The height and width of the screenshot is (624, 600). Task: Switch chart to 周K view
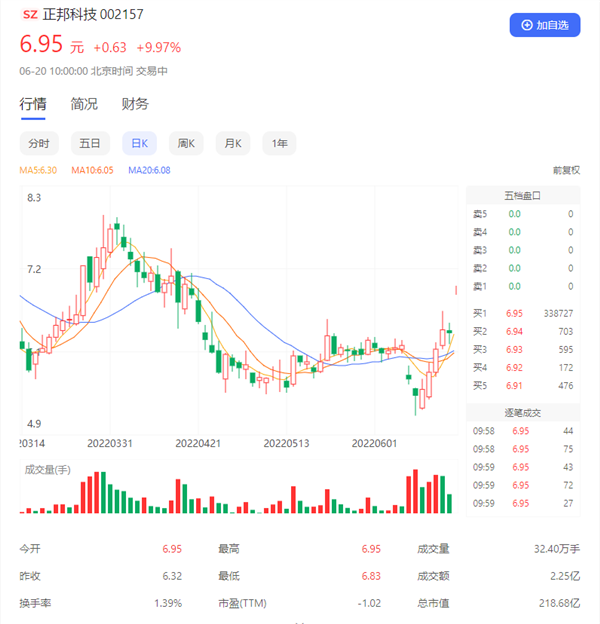click(188, 144)
